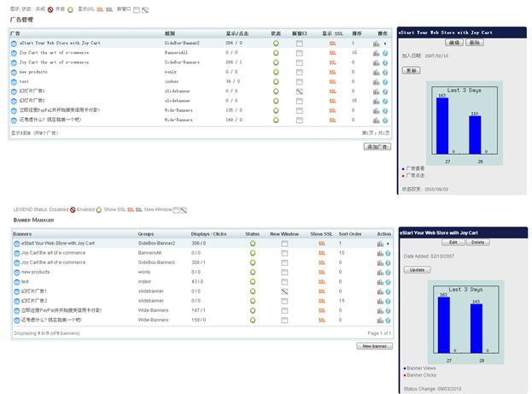Toggle status circle for 幻灯片广告2 in Chinese table
Image resolution: width=532 pixels, height=394 pixels.
tap(276, 101)
